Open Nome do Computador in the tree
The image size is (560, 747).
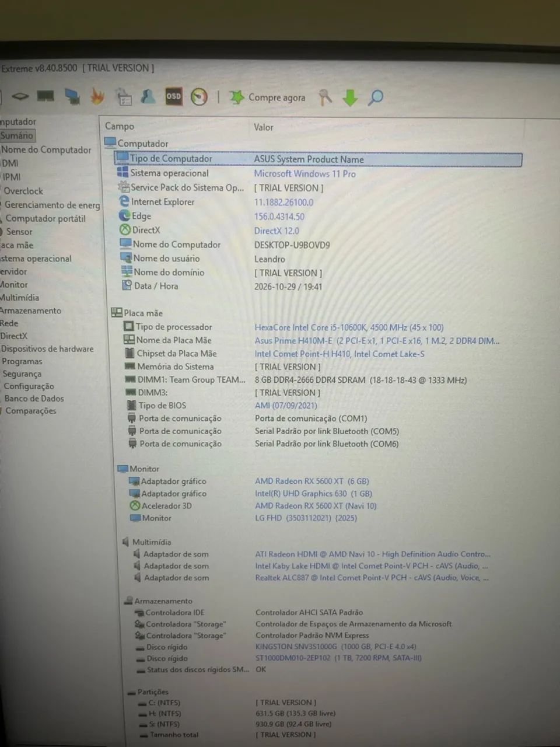(x=46, y=149)
